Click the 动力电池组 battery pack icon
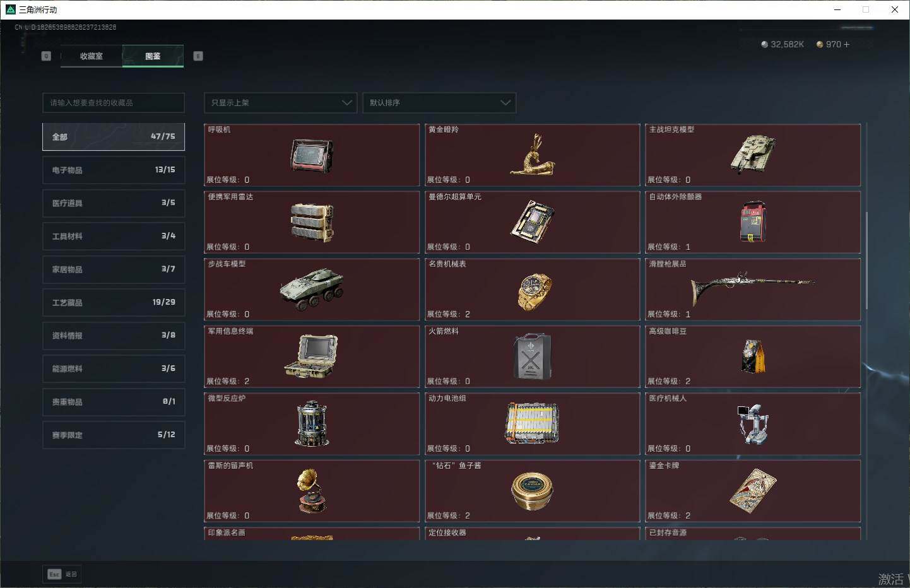 coord(532,424)
